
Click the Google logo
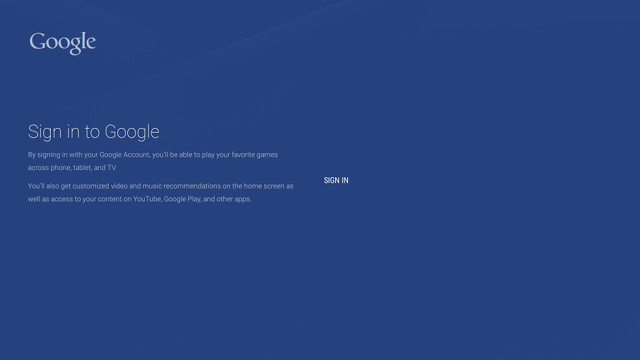point(62,43)
